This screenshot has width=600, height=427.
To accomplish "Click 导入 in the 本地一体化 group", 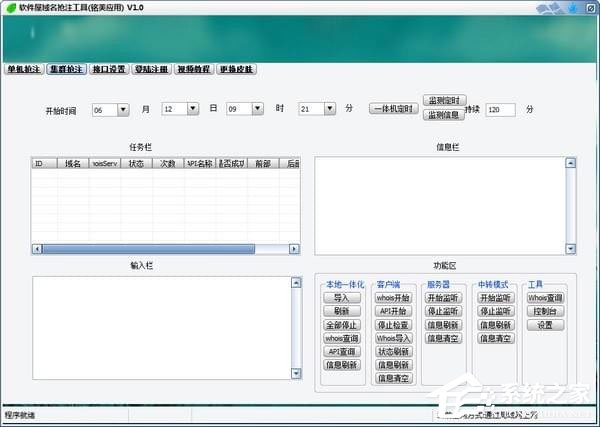I will [341, 298].
